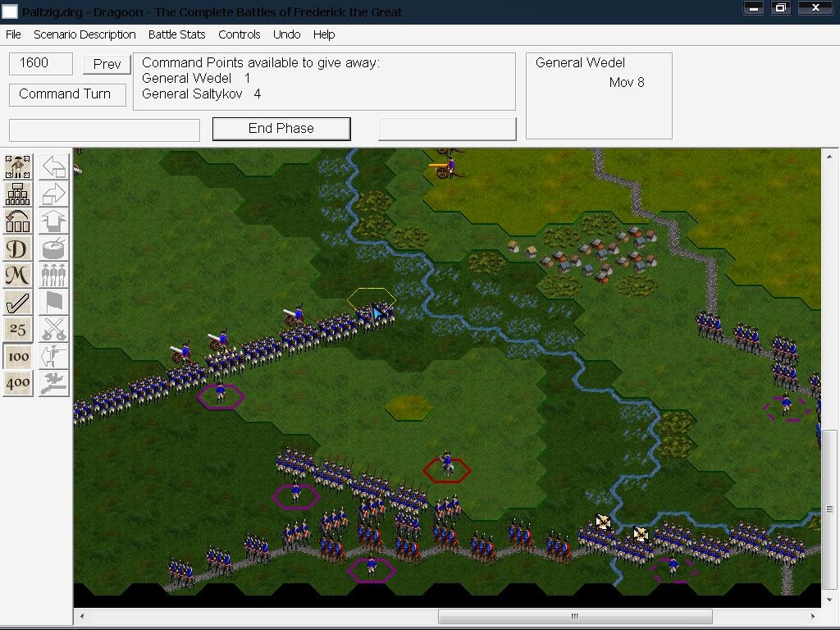
Task: Select the infantry unit in the yellow-outlined hex
Action: (x=375, y=314)
